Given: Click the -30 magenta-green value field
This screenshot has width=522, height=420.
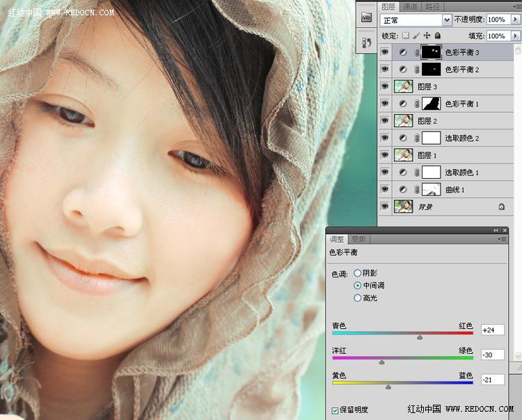Looking at the screenshot, I should (x=493, y=355).
